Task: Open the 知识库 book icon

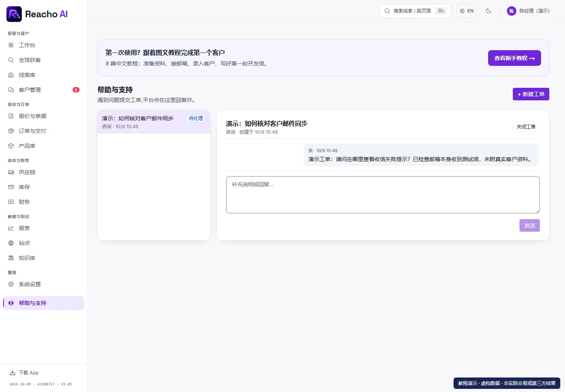Action: (x=11, y=258)
